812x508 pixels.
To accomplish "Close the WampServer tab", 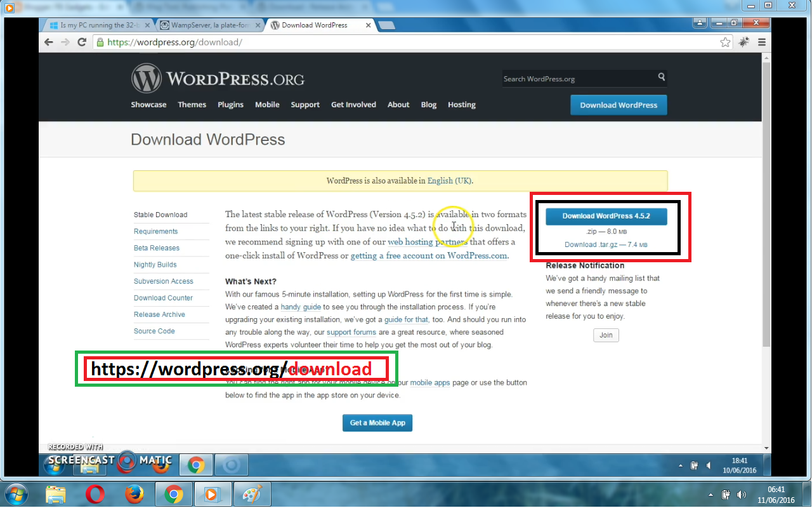I will [x=258, y=25].
